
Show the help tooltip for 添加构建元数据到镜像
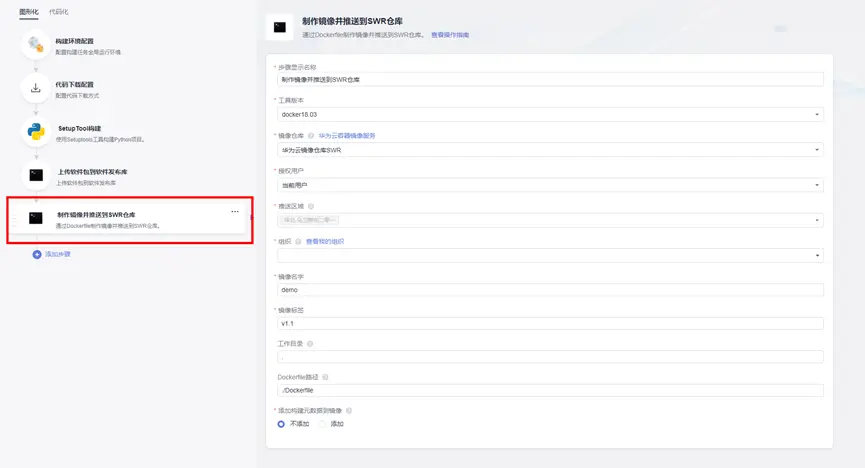pos(349,411)
